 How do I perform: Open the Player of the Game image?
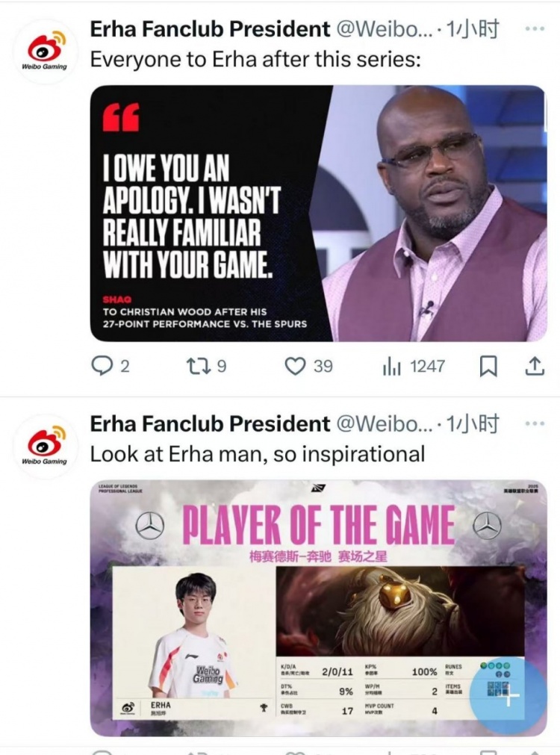click(x=318, y=608)
